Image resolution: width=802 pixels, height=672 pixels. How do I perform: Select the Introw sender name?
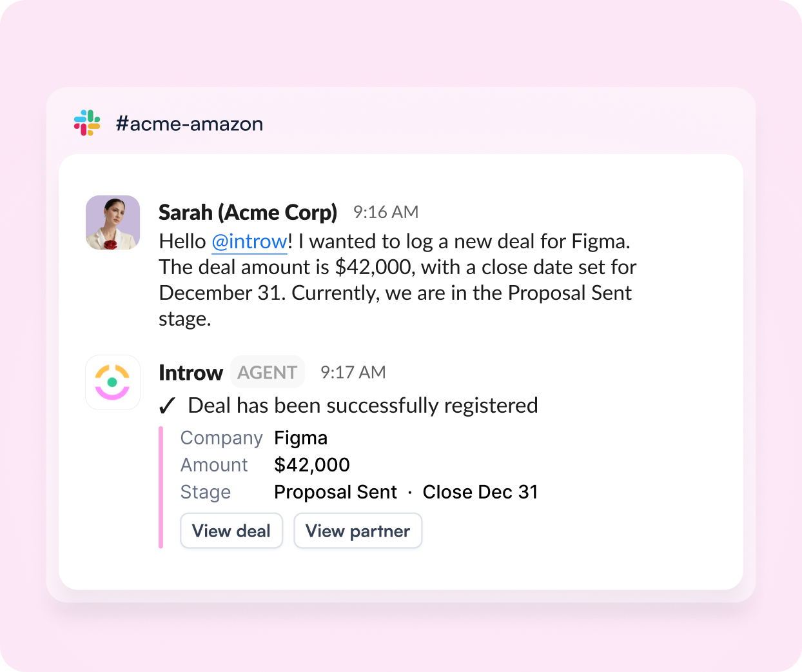pos(191,373)
